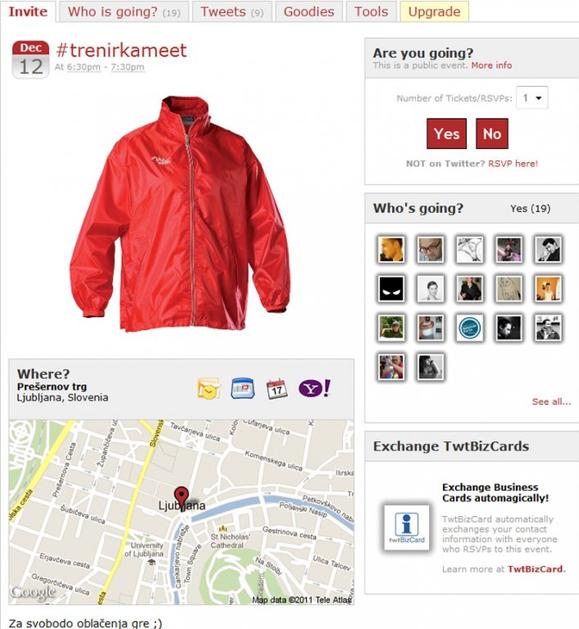Add event to Outlook calendar icon
This screenshot has width=579, height=629.
pos(208,388)
